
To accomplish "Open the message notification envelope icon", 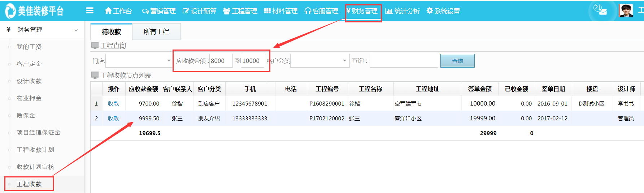I will pos(602,12).
